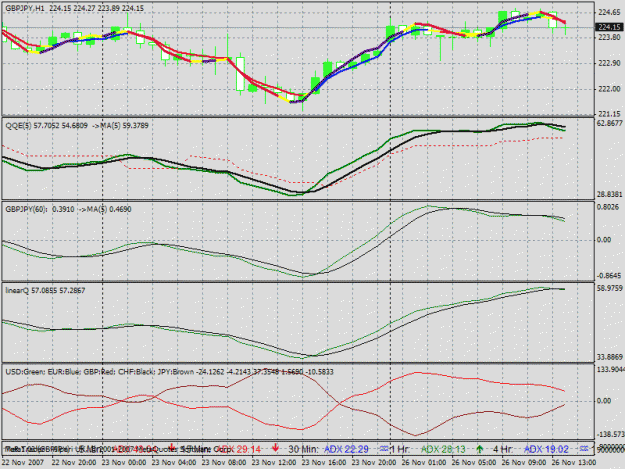The height and width of the screenshot is (469, 625).
Task: Click the -138.573 currency strength scale value
Action: pyautogui.click(x=610, y=434)
